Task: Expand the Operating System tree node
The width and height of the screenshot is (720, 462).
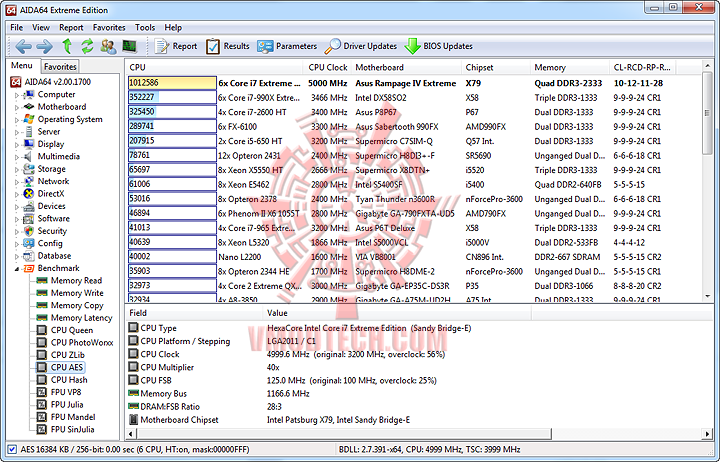Action: (17, 120)
